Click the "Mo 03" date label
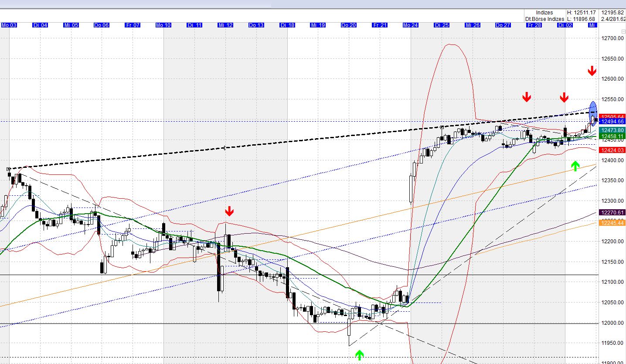 click(9, 25)
